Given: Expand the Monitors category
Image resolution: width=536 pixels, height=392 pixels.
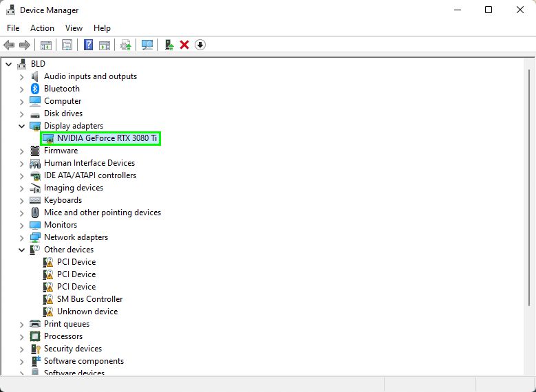Looking at the screenshot, I should click(x=22, y=225).
